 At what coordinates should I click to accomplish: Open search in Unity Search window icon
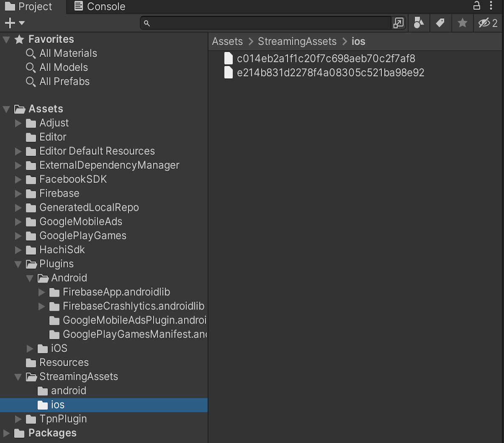[x=398, y=23]
